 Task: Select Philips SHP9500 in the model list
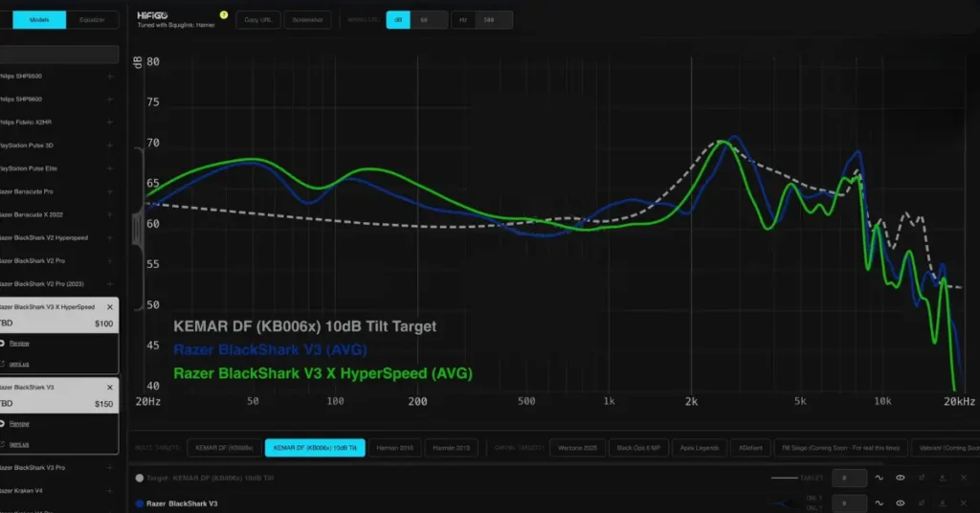21,77
